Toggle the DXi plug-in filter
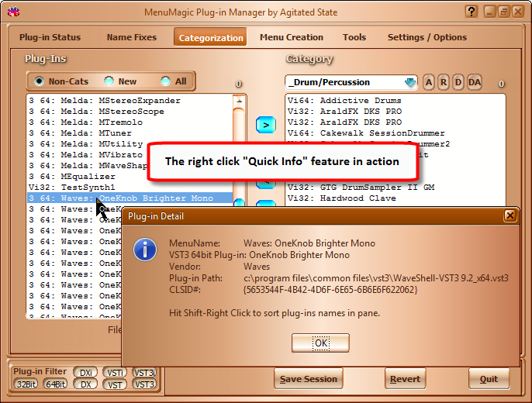The height and width of the screenshot is (403, 532). coord(86,373)
